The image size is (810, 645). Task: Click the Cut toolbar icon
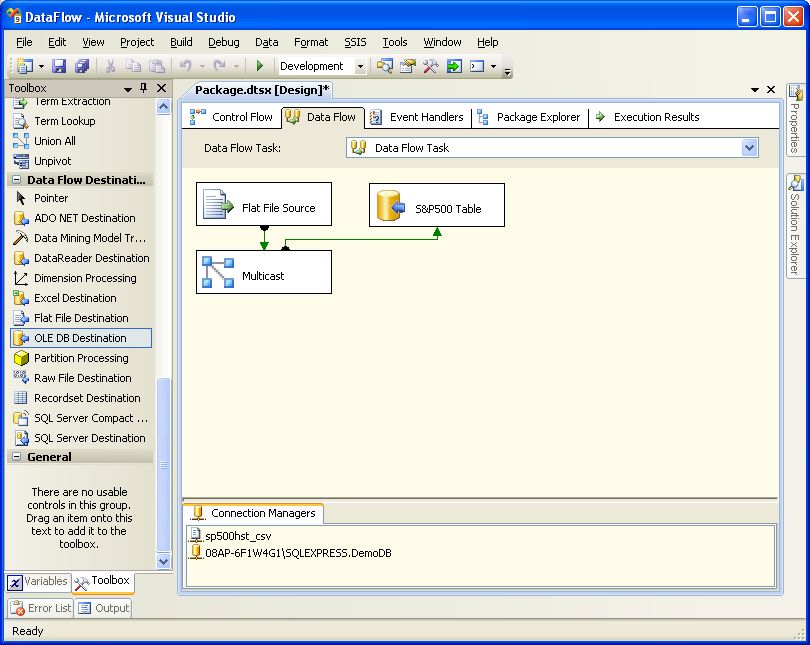[110, 66]
